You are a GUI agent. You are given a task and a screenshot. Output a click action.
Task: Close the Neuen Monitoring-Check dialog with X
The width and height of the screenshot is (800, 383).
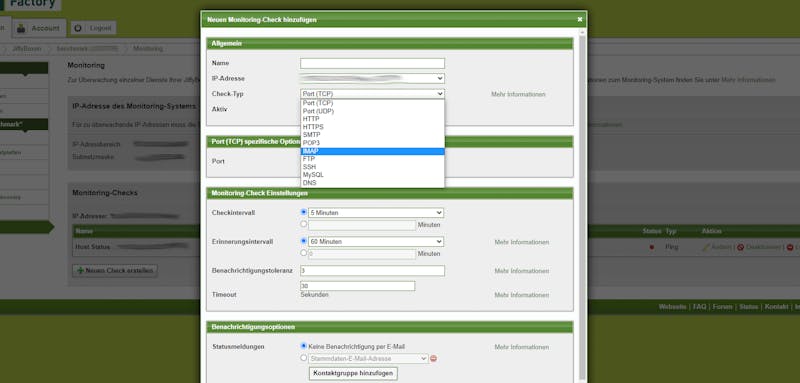[580, 19]
